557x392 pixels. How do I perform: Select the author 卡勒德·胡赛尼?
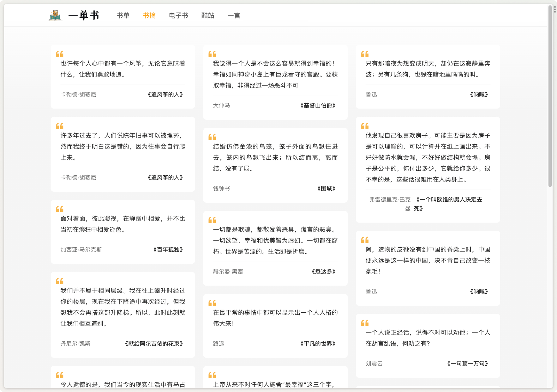point(78,94)
